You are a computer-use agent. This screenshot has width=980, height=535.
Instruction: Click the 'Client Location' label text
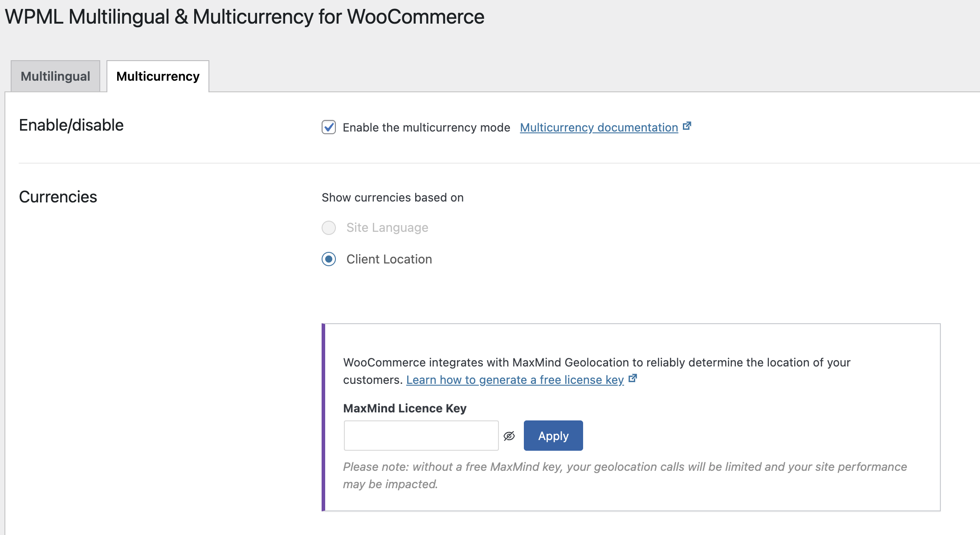(x=389, y=259)
